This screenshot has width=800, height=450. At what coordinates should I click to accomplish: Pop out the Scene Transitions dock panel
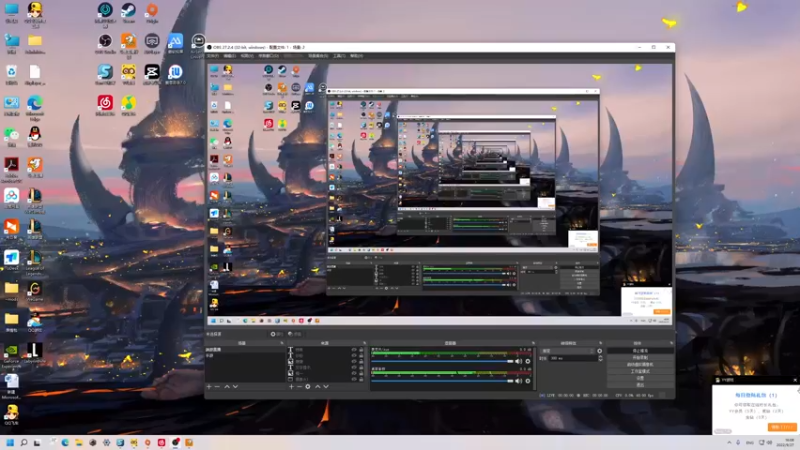(600, 343)
